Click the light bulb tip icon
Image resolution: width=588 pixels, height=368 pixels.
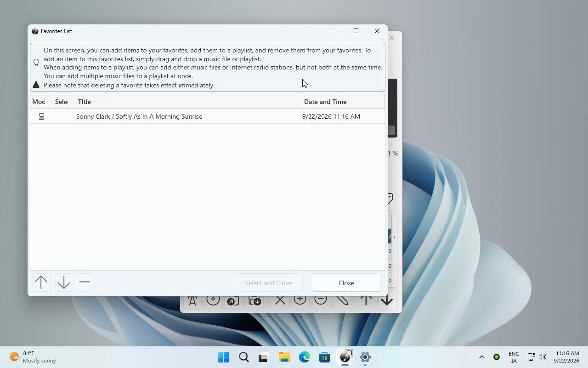pyautogui.click(x=36, y=63)
